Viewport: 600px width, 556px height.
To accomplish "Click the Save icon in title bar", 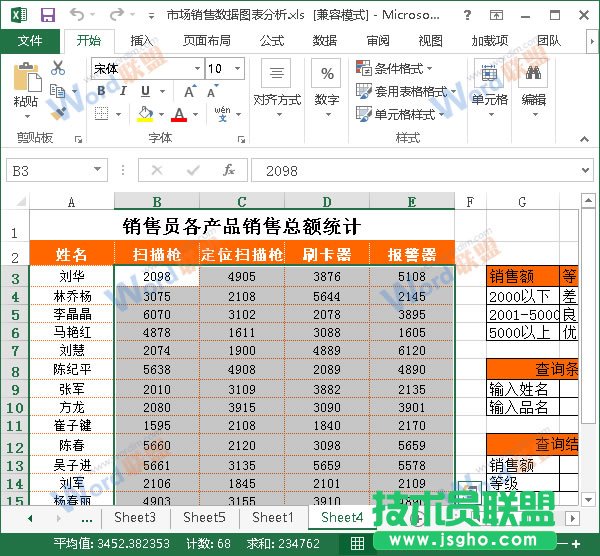I will point(47,15).
